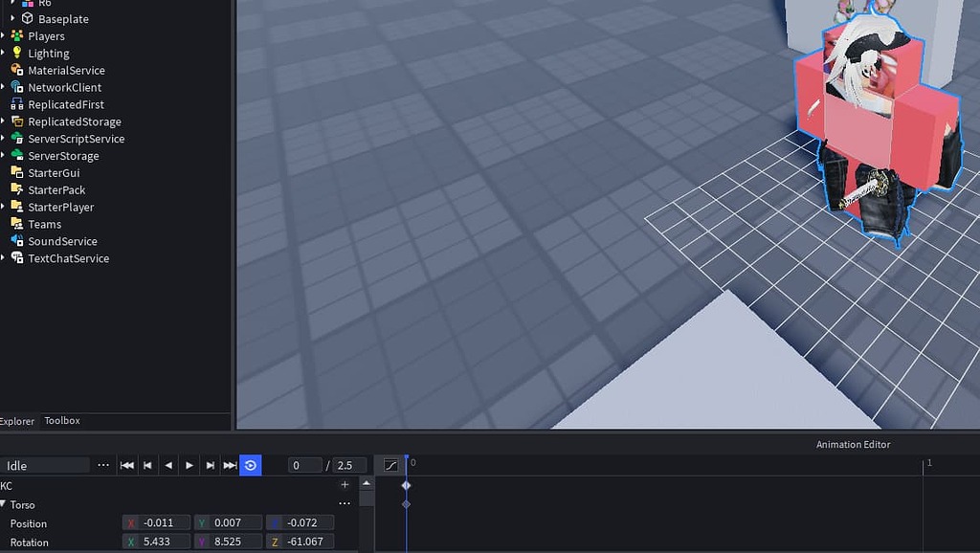Expand the R6 tree item

[13, 3]
